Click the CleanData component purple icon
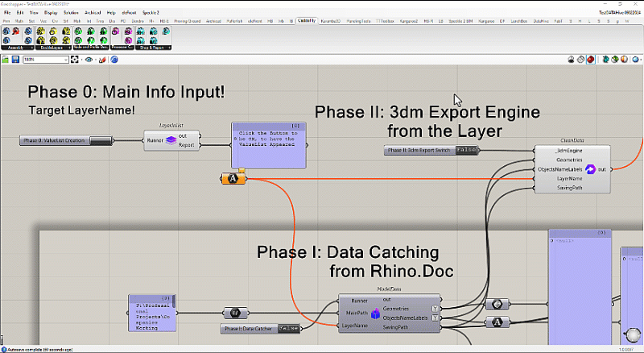This screenshot has height=353, width=644. (589, 169)
